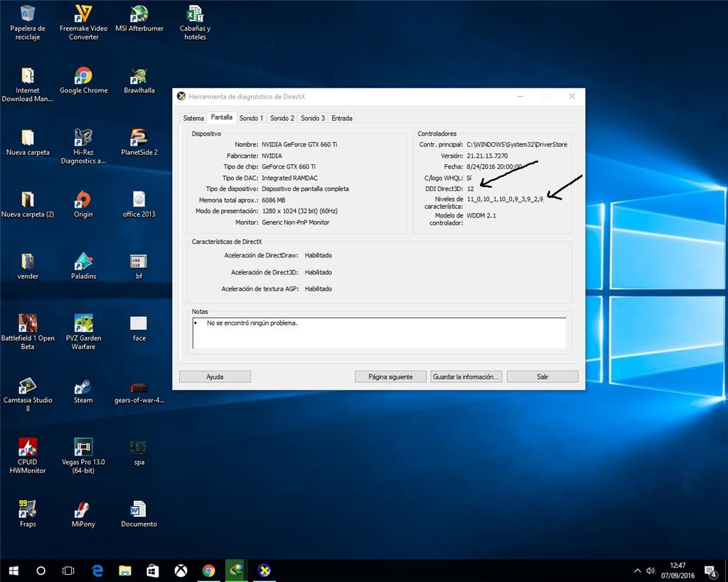Select the PVZ Garden Warfare shortcut
The image size is (728, 582).
[x=84, y=333]
